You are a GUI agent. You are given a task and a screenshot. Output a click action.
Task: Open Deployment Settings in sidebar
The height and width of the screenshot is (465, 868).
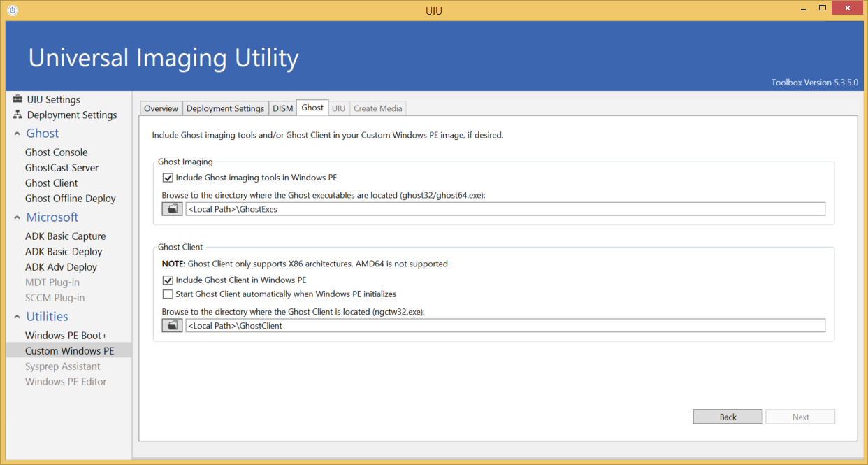coord(72,115)
